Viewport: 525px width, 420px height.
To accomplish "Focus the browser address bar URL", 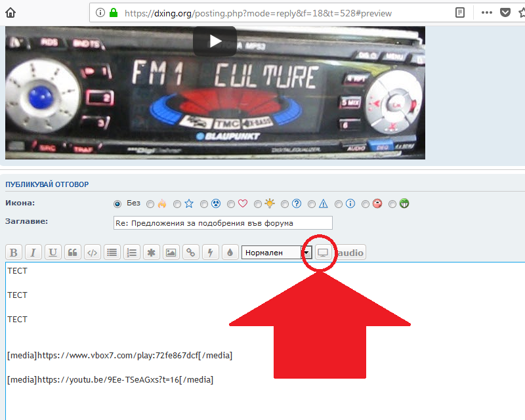I will coord(258,13).
